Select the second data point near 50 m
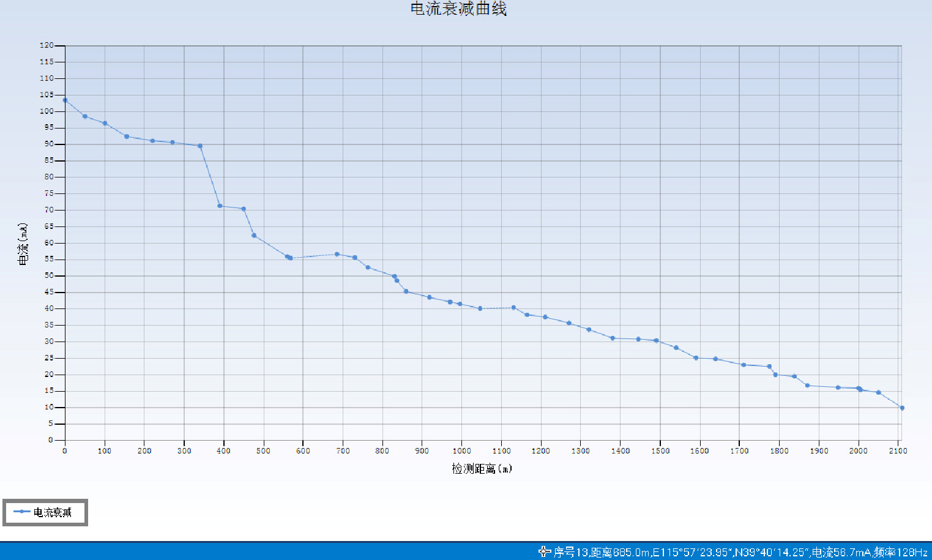The image size is (932, 560). [x=85, y=116]
